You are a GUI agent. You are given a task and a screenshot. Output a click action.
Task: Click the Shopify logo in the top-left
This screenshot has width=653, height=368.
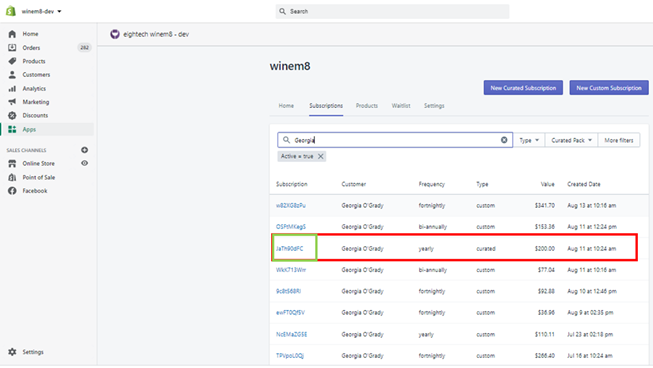tap(11, 11)
